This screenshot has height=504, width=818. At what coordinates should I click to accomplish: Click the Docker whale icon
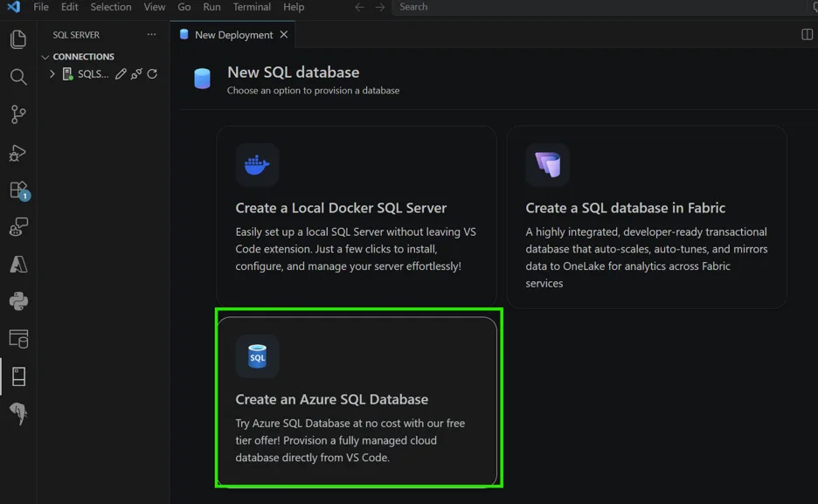[x=257, y=165]
